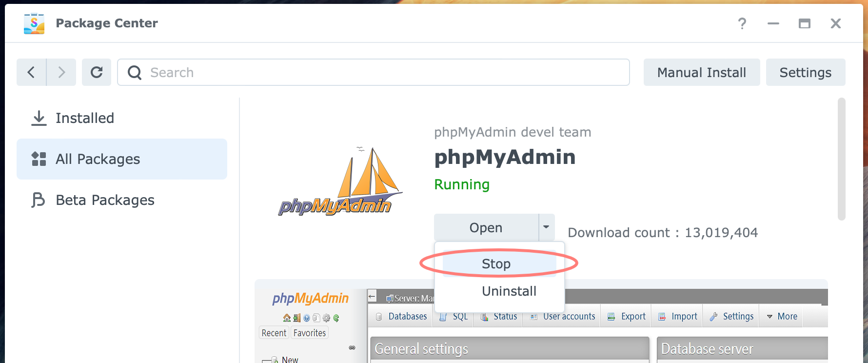Viewport: 868px width, 363px height.
Task: Open the phpMyAdmin package
Action: pos(486,227)
